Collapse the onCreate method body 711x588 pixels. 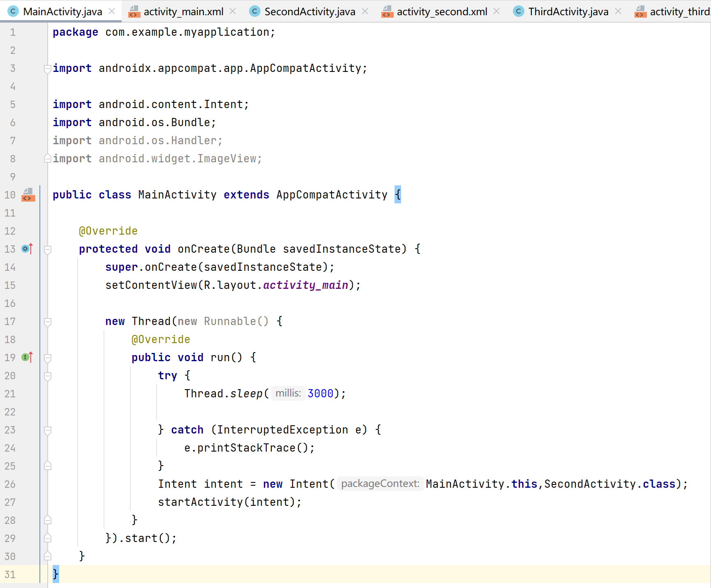click(47, 249)
